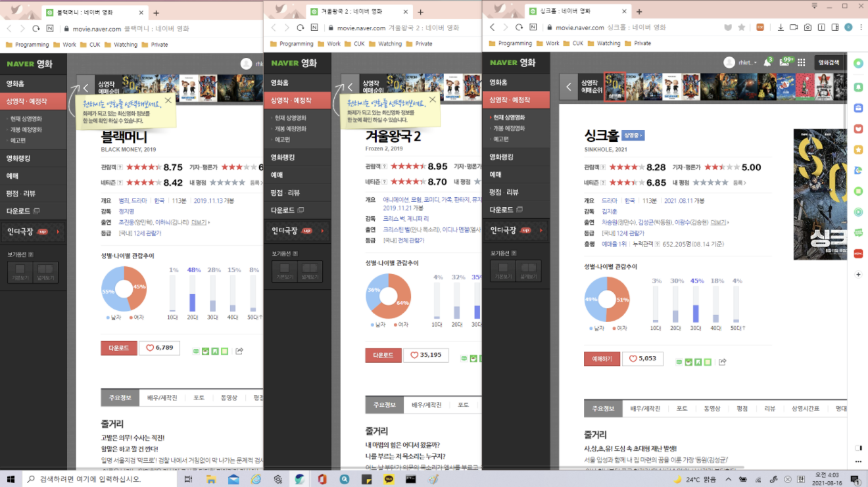Click the Sinkhole movie poster image

[x=820, y=195]
